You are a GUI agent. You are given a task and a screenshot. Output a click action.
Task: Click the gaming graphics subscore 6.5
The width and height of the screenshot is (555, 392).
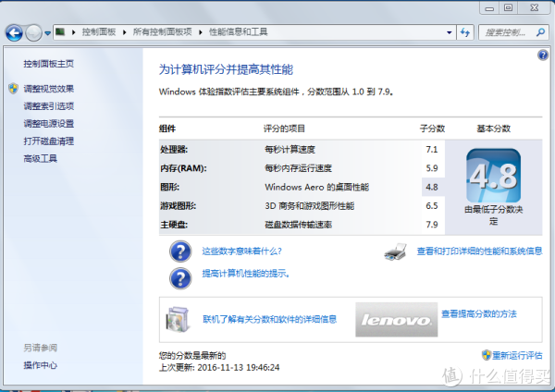(x=432, y=206)
